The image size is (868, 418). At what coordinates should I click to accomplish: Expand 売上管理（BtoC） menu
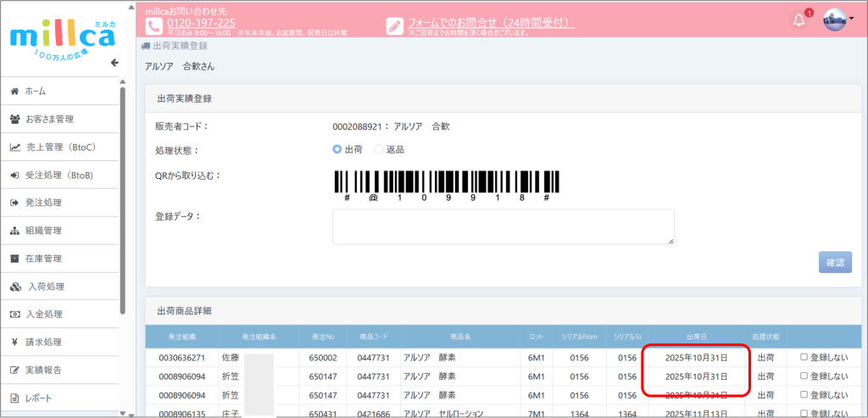(x=59, y=147)
